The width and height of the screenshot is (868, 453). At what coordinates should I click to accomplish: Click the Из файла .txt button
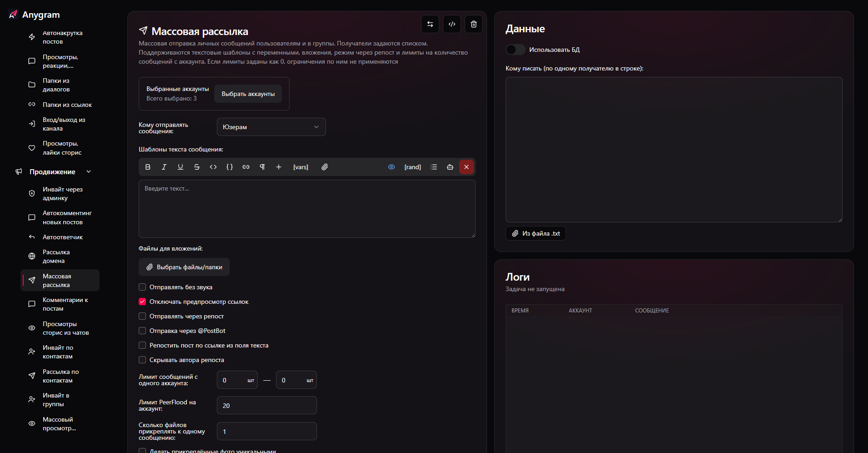point(536,233)
